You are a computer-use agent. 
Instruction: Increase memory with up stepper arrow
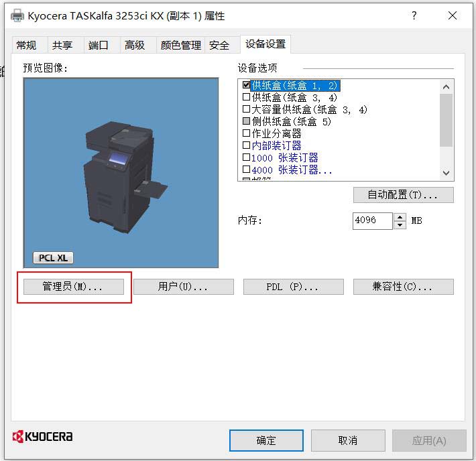pyautogui.click(x=400, y=217)
